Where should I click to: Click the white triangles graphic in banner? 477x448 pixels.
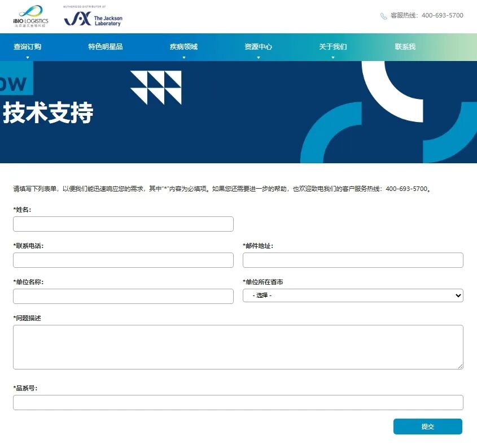[156, 88]
